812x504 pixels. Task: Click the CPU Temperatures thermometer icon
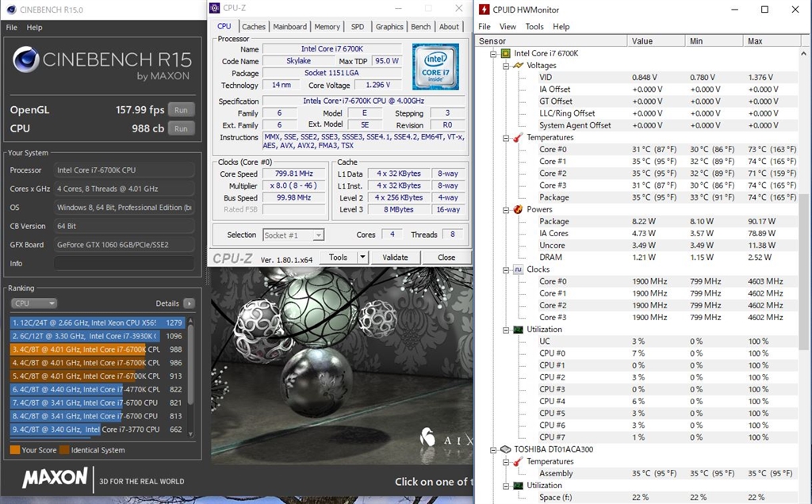pos(518,137)
